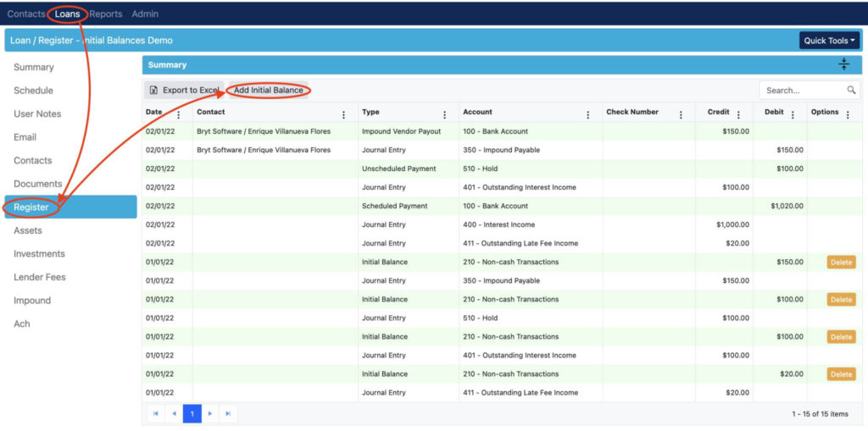Collapse the Summary panel using the compress icon
Screen dimensions: 868x431
click(x=843, y=64)
